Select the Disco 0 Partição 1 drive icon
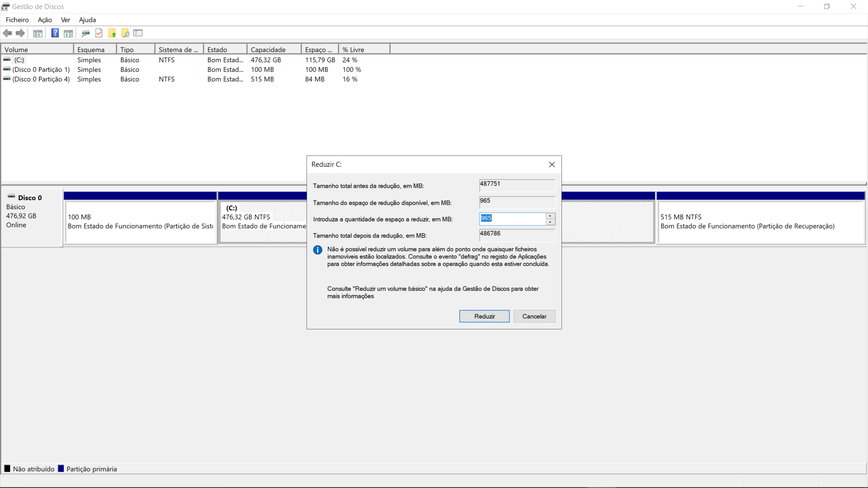The image size is (868, 488). (7, 69)
